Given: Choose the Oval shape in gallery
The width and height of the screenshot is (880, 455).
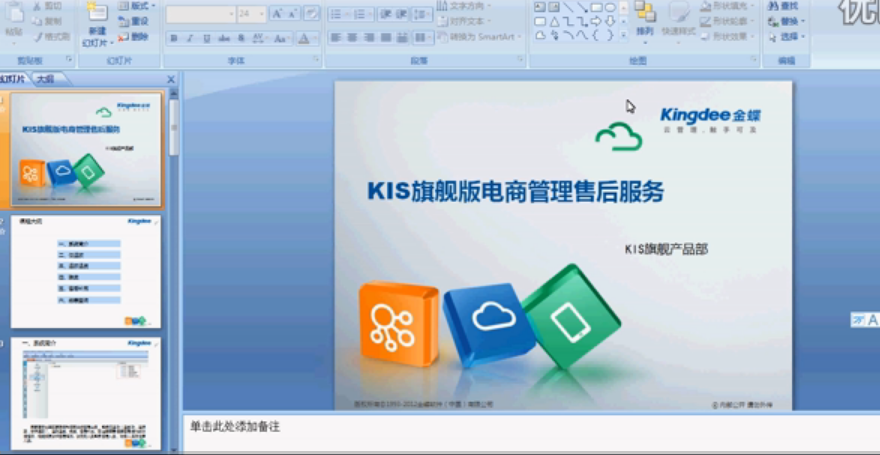Looking at the screenshot, I should [x=610, y=7].
